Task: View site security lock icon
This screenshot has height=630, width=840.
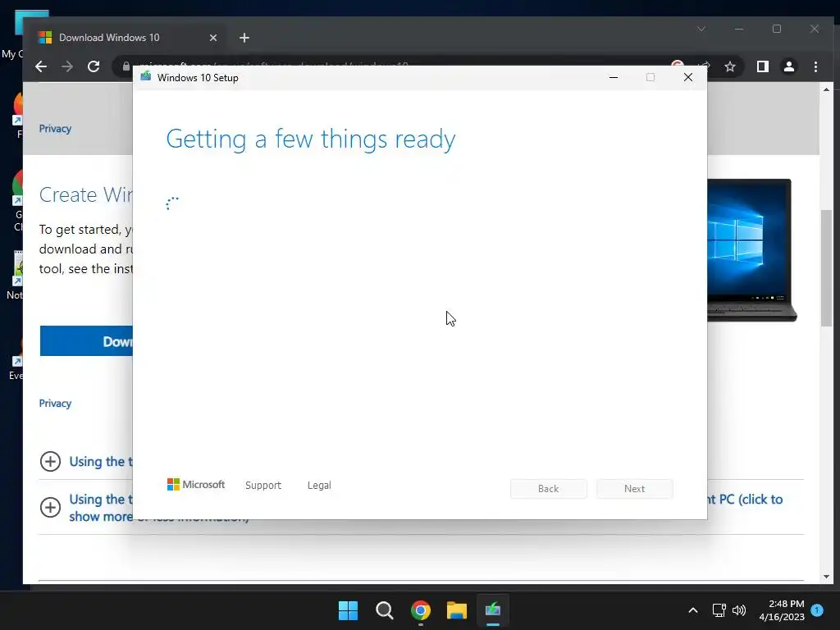Action: click(x=126, y=66)
